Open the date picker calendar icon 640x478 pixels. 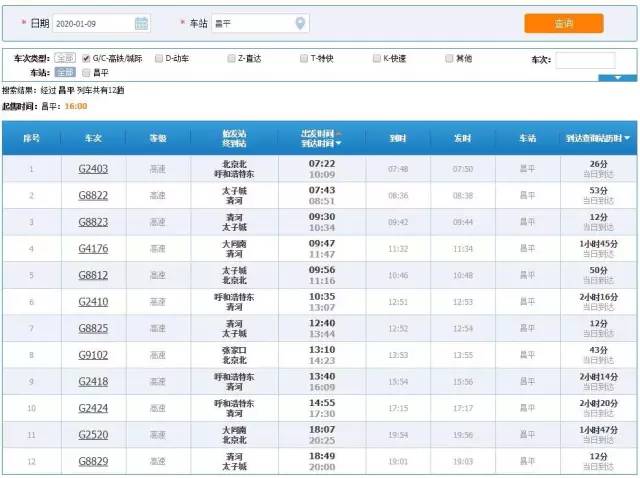click(x=141, y=23)
